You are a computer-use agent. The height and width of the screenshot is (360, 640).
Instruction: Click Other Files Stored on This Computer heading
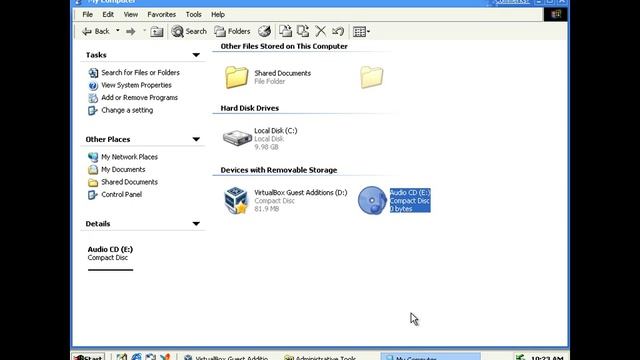[x=284, y=46]
